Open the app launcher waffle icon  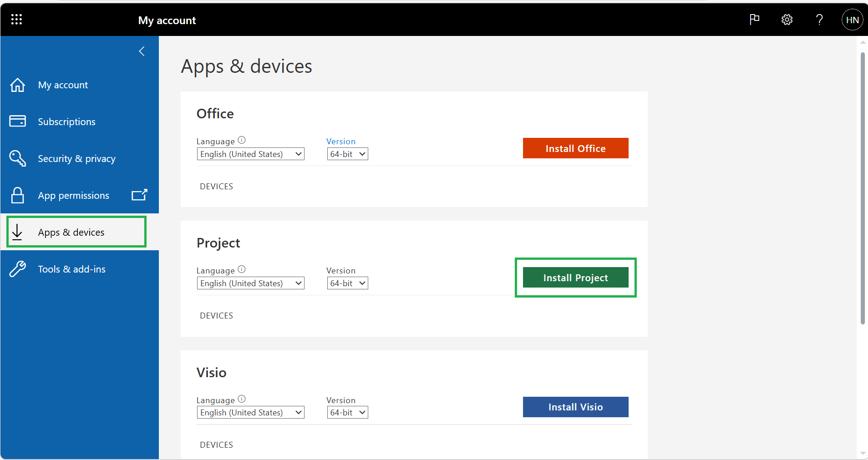pos(16,19)
